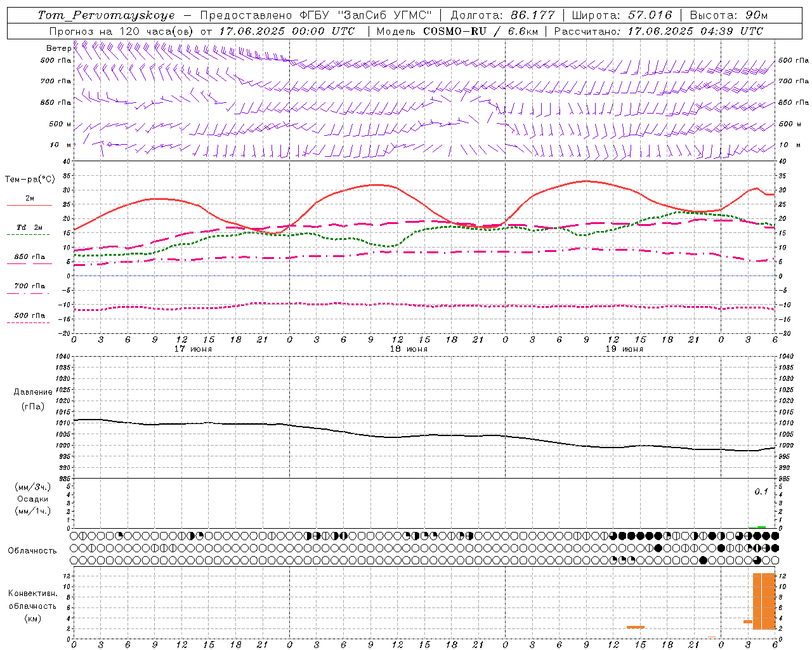
Task: Click the 19 июня date label
Action: 624,349
